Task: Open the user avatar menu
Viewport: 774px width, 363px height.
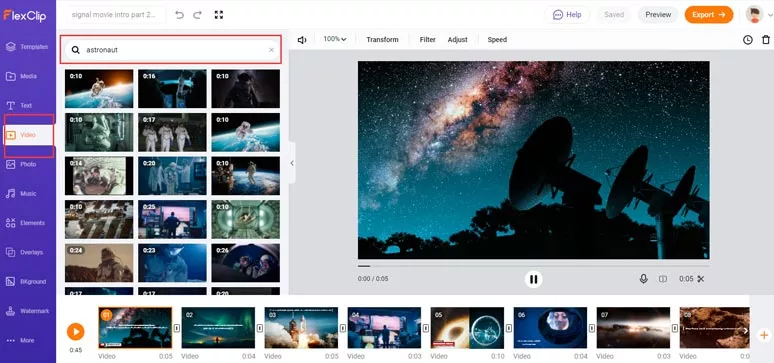Action: 758,15
